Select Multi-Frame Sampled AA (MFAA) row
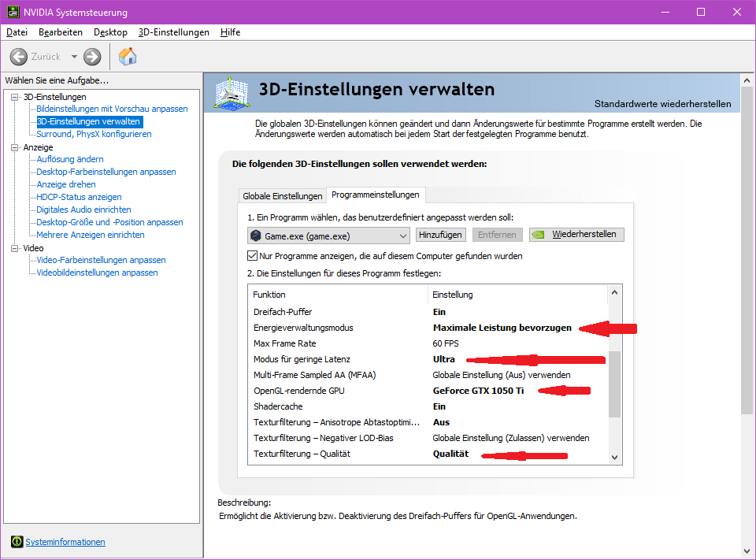756x560 pixels. (428, 375)
